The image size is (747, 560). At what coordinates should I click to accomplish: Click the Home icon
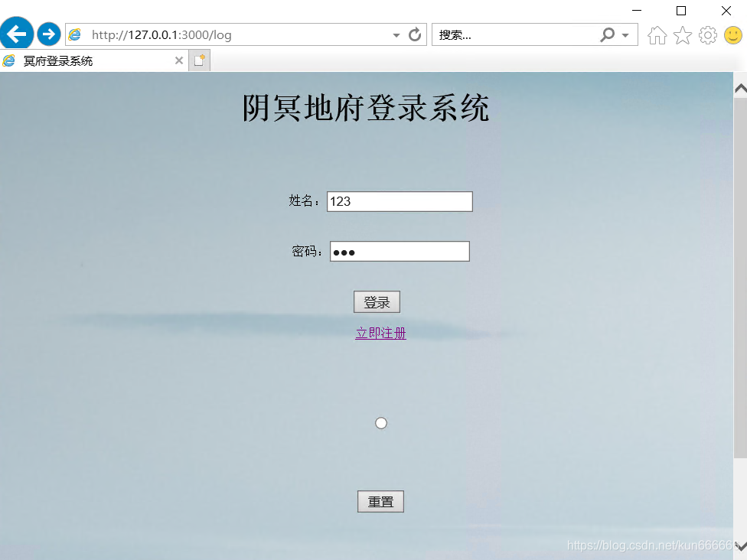(x=657, y=34)
